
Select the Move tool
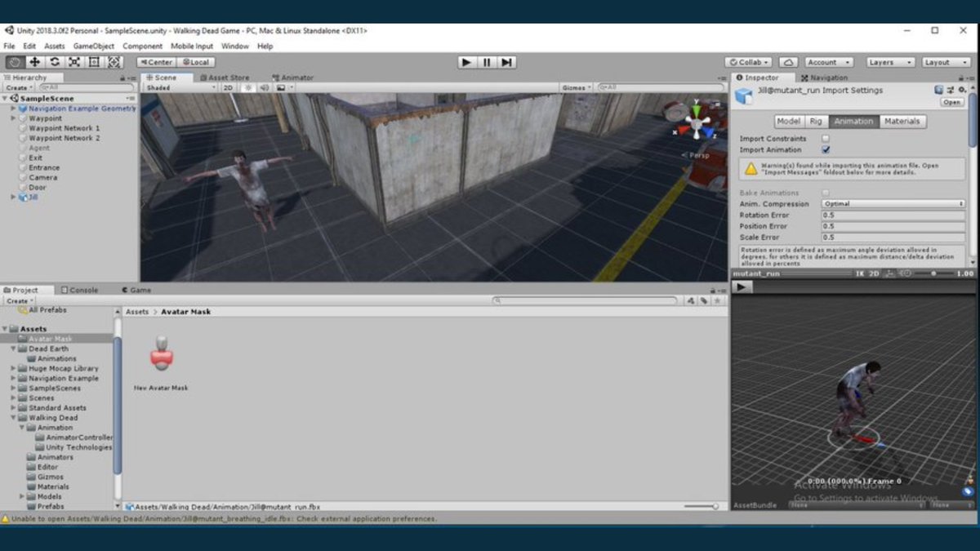(34, 62)
